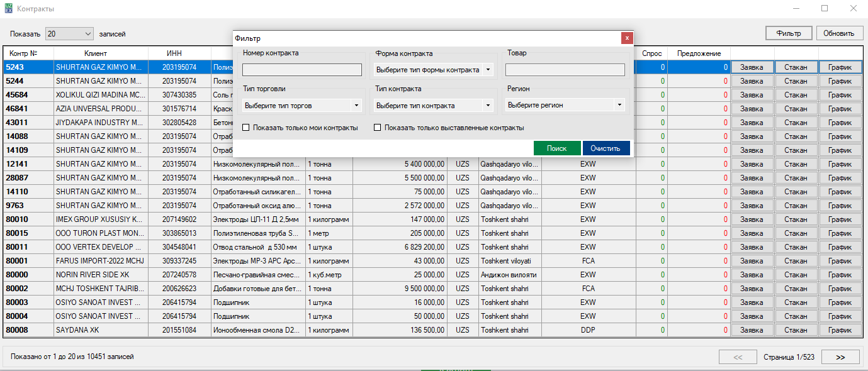868x371 pixels.
Task: Expand the 'Регион' selection dropdown
Action: (x=566, y=106)
